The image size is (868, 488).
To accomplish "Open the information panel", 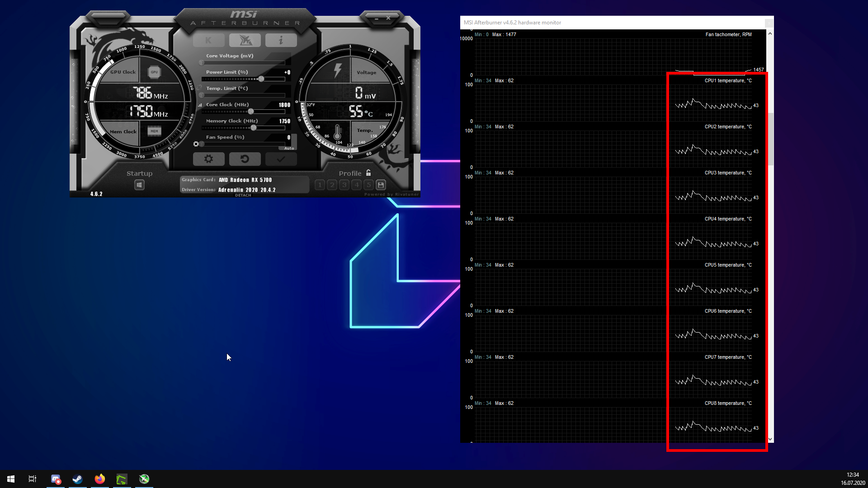I will (x=281, y=40).
